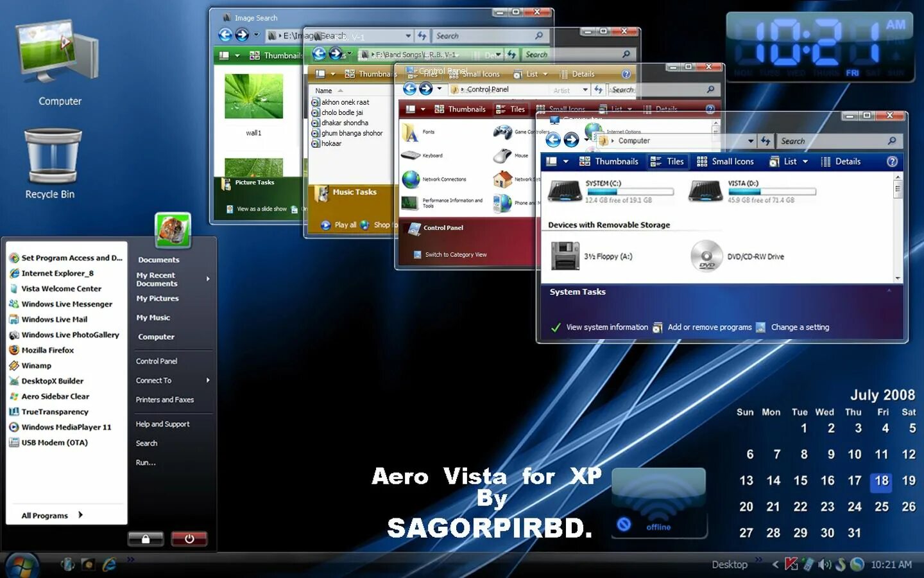The image size is (924, 578).
Task: Click scrollbar down arrow in Computer window
Action: pos(898,278)
